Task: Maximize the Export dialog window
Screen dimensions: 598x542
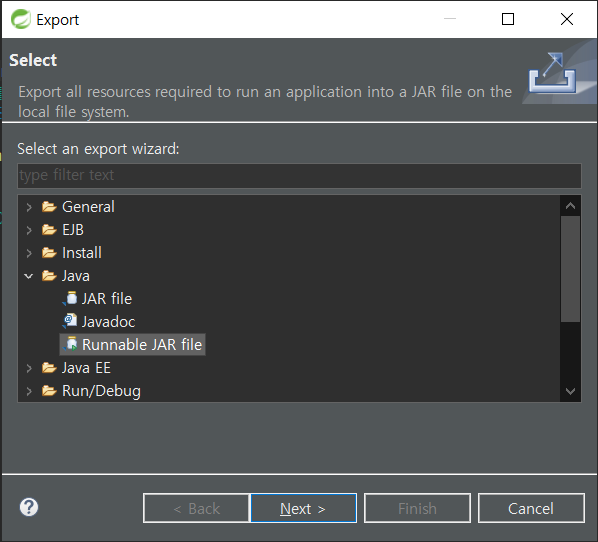Action: click(508, 19)
